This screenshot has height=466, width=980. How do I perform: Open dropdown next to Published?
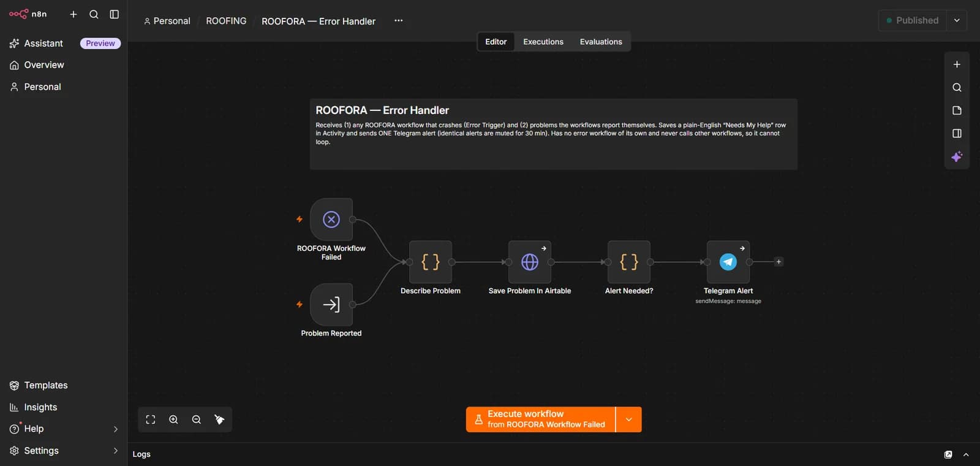(957, 20)
